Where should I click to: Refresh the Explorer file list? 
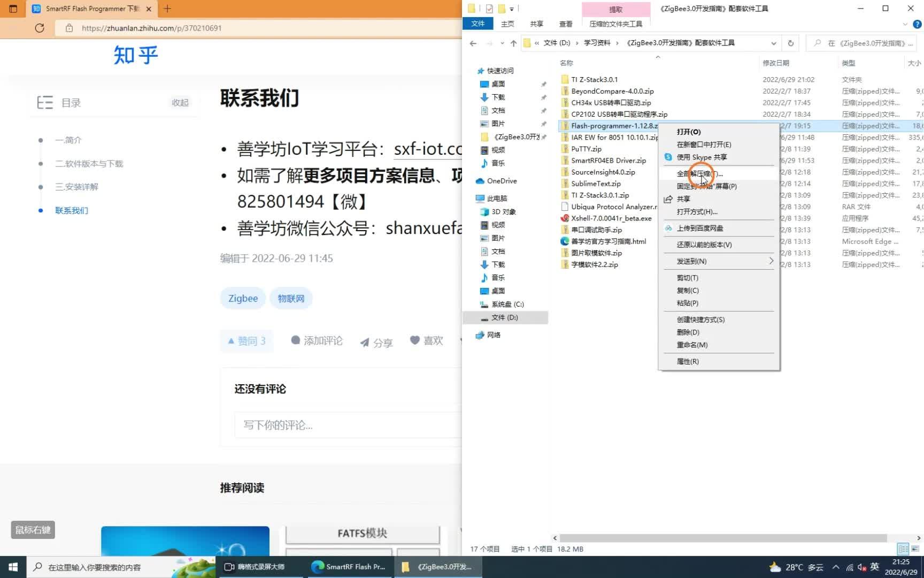coord(791,43)
